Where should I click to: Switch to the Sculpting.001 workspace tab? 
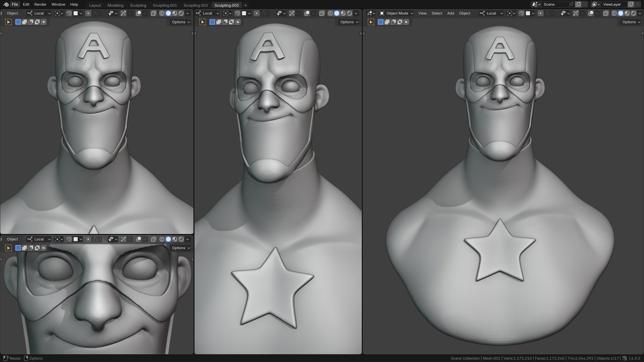pos(165,5)
